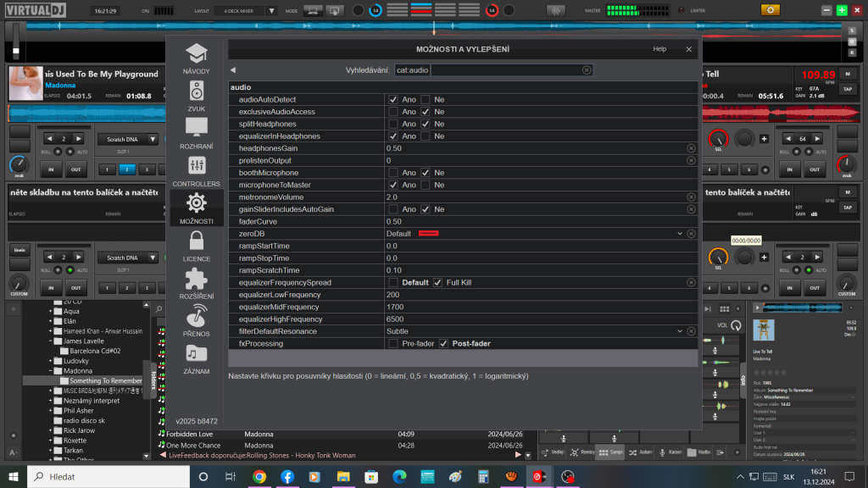Open Licence padlock section
The image size is (868, 488).
point(196,245)
